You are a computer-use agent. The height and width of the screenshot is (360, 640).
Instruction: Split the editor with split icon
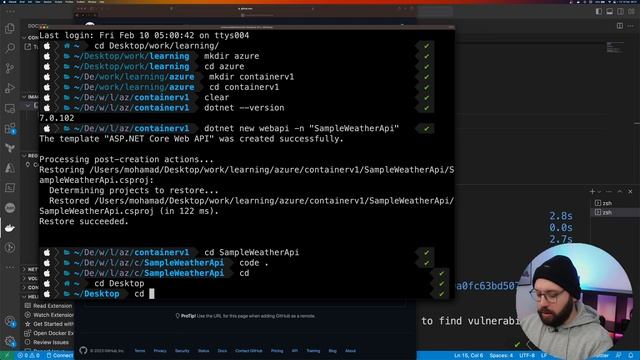click(x=620, y=26)
